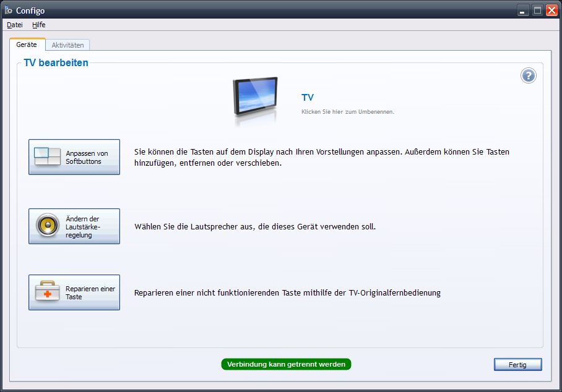Click the TV device image
Image resolution: width=562 pixels, height=392 pixels.
tap(256, 96)
